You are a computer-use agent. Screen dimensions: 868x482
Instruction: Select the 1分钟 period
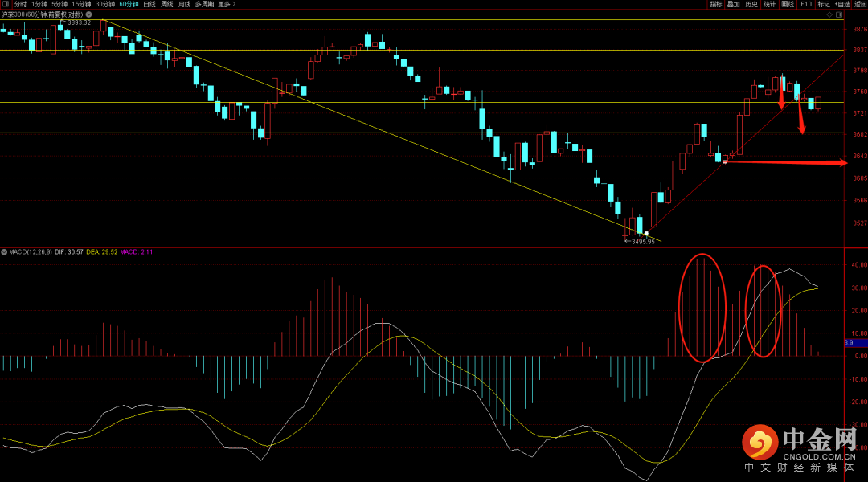tap(39, 4)
